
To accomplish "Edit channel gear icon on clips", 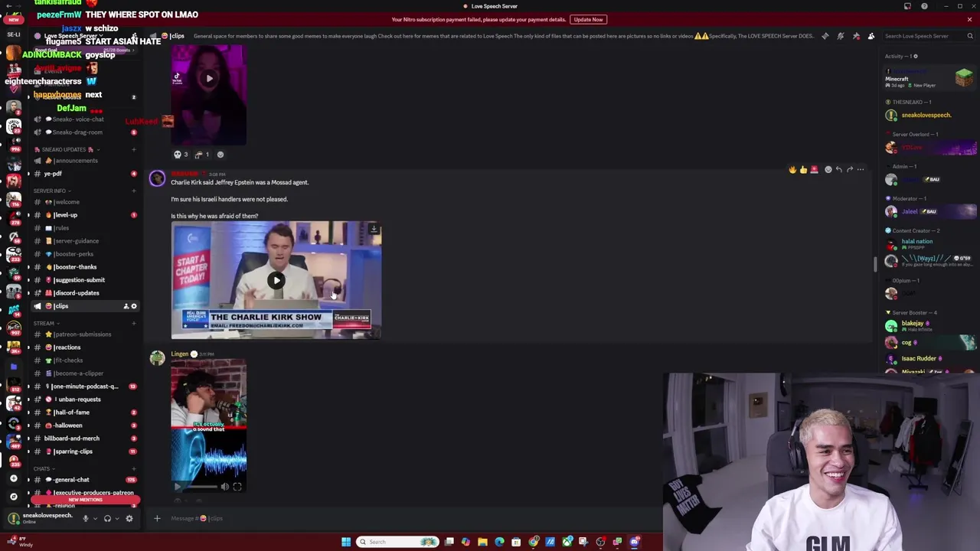I will pos(134,306).
